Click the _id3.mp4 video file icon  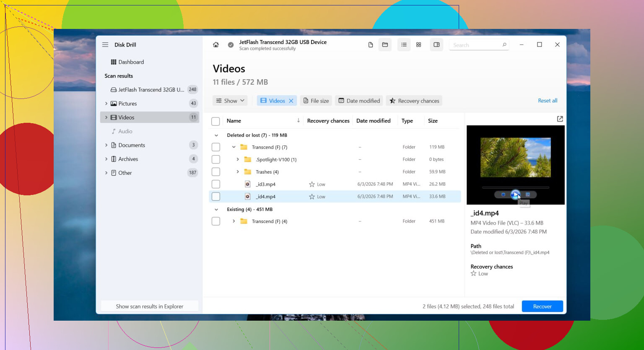[248, 184]
